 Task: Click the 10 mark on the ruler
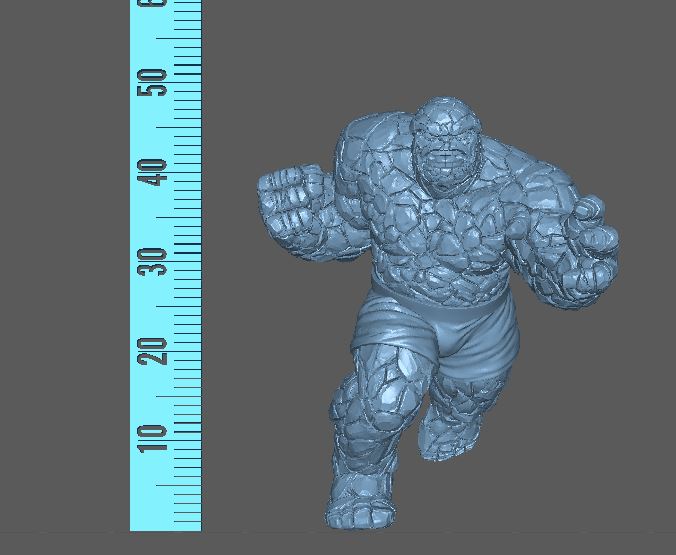[154, 437]
